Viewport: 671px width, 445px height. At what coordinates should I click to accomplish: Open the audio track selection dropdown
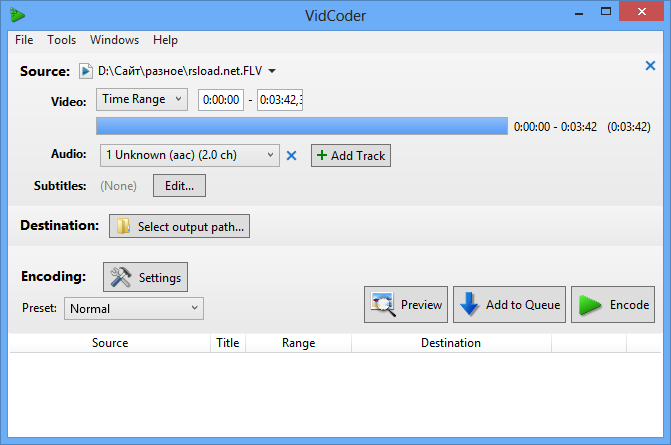[x=190, y=155]
